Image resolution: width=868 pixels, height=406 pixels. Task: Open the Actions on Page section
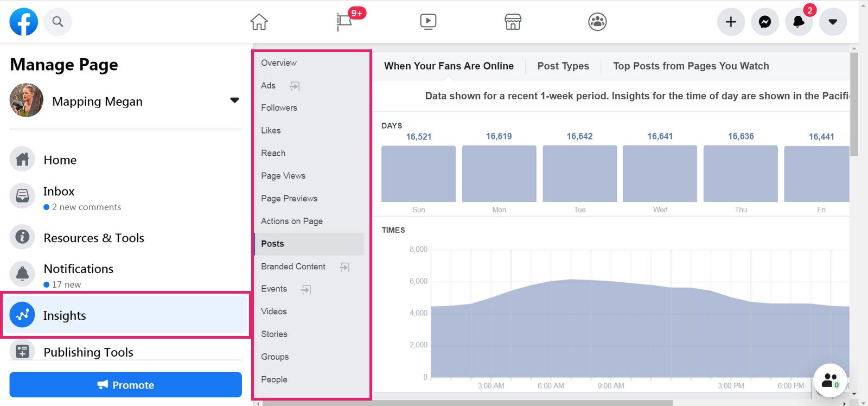[x=292, y=221]
